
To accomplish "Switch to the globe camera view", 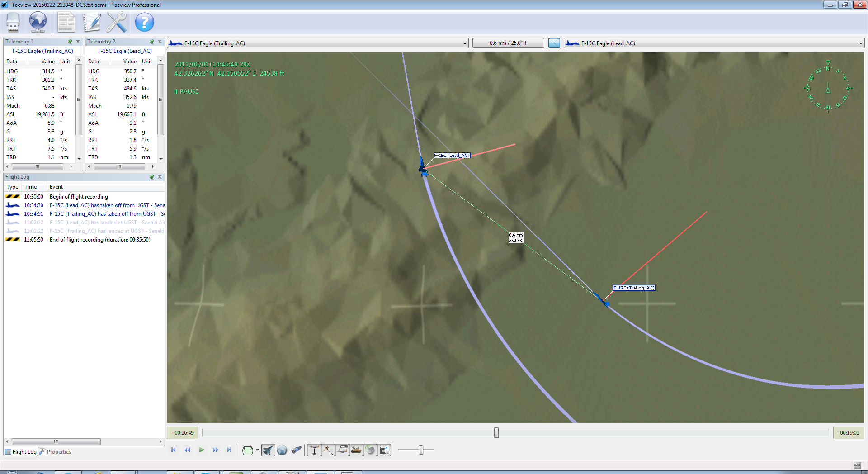I will click(282, 450).
